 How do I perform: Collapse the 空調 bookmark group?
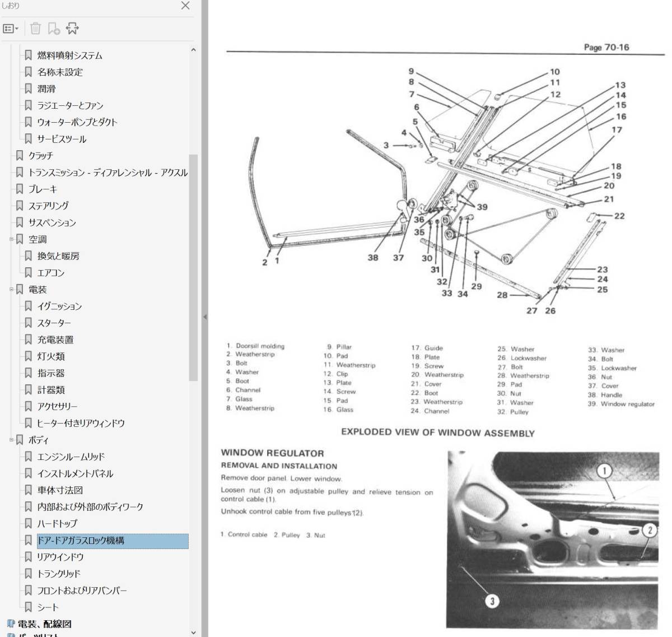pos(11,239)
